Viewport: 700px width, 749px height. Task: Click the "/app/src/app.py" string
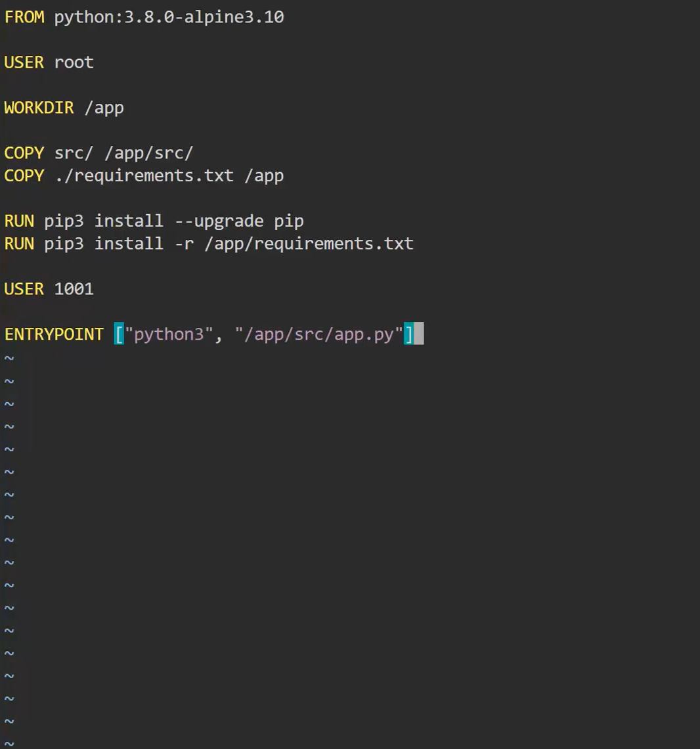318,334
